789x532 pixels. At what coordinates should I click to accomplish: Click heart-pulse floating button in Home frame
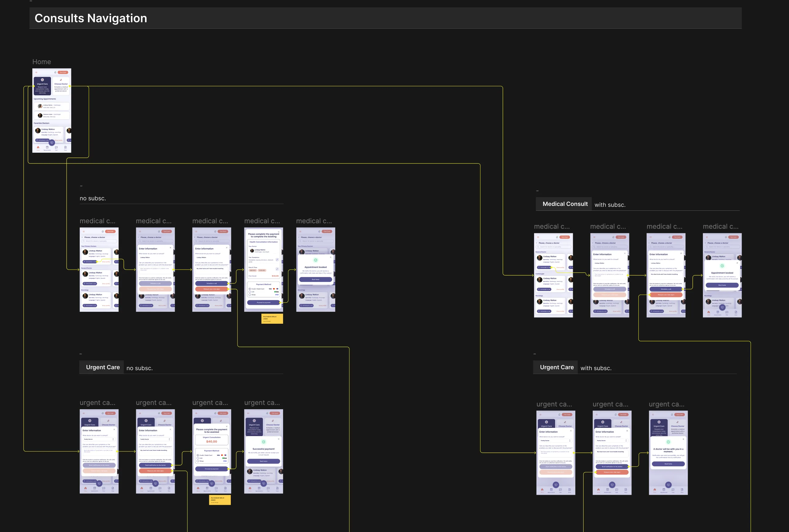(x=52, y=143)
